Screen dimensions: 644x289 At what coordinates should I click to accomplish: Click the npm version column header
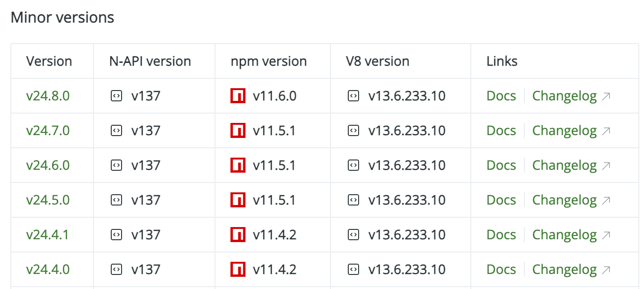click(268, 61)
